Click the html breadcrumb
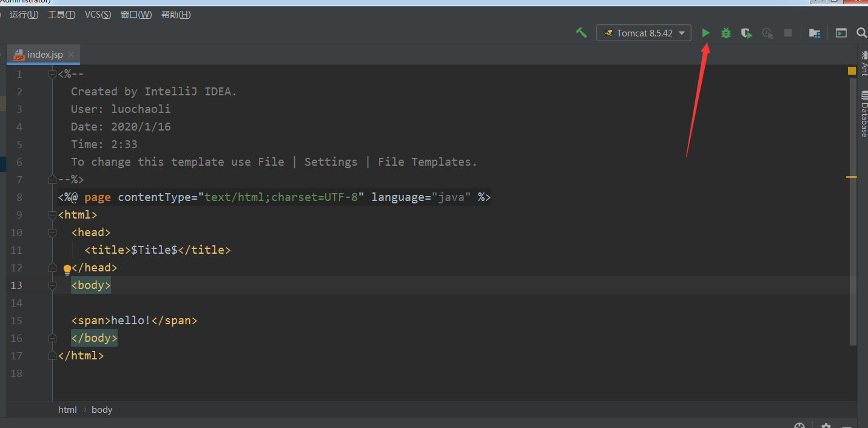868x428 pixels. [x=67, y=410]
